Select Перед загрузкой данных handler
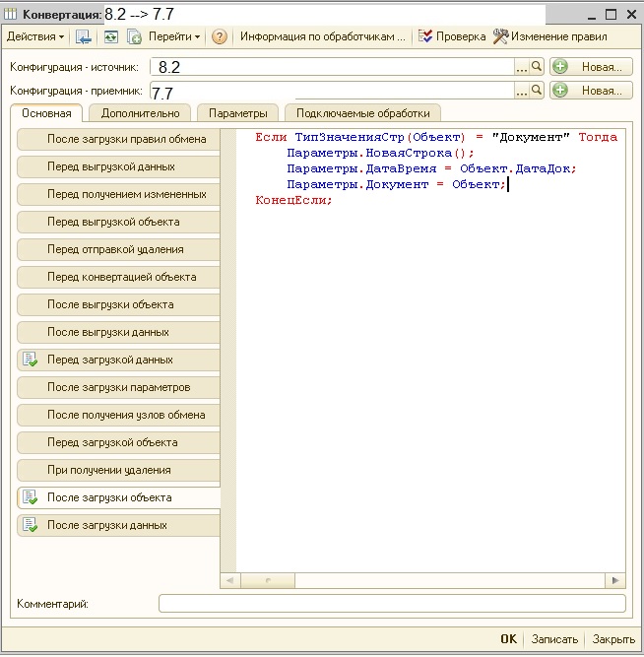The image size is (644, 657). click(118, 360)
